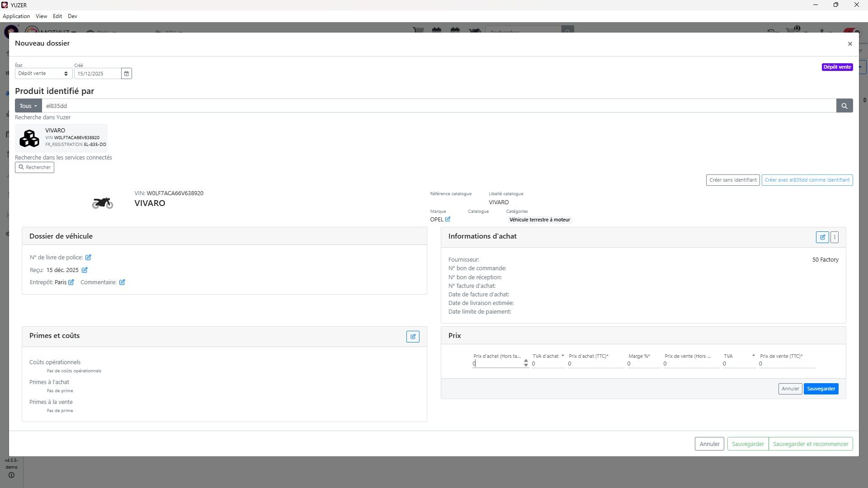
Task: Edit the Entrepôt Paris value
Action: click(71, 282)
